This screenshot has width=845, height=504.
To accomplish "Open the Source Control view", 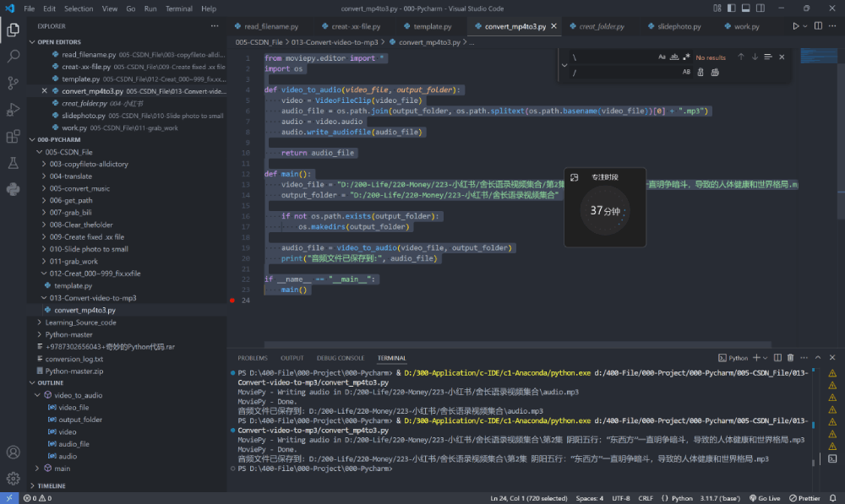I will 13,83.
